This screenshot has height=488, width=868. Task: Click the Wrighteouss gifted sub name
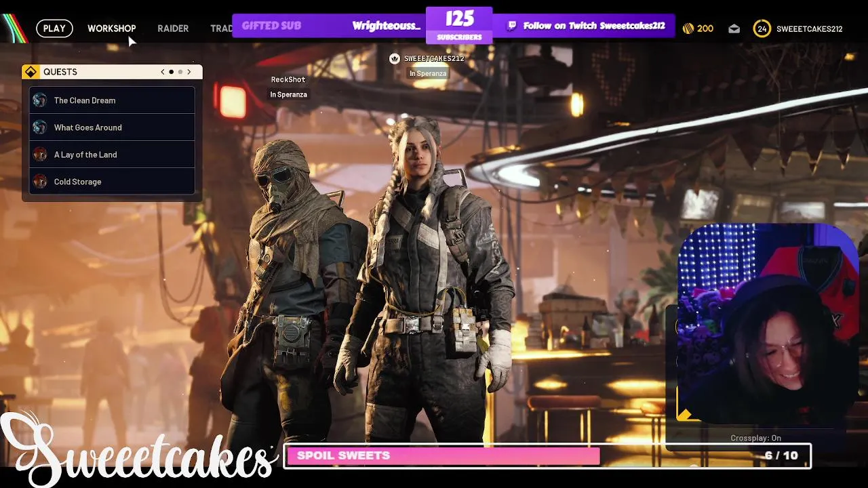(x=387, y=26)
